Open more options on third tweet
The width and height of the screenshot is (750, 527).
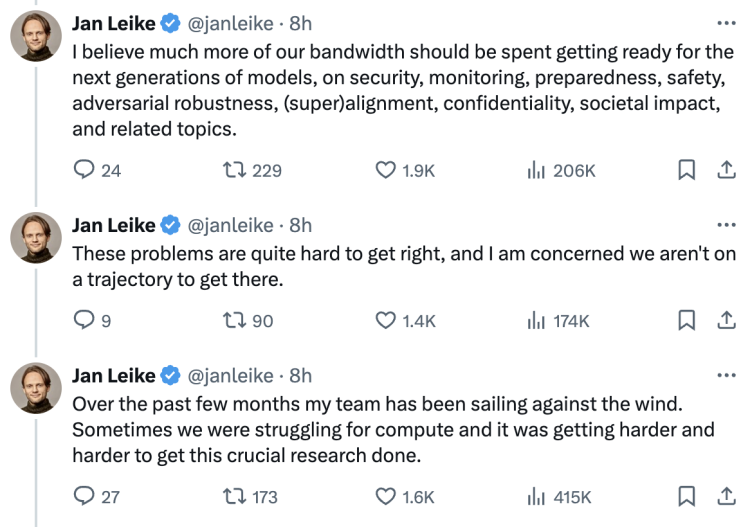click(727, 375)
